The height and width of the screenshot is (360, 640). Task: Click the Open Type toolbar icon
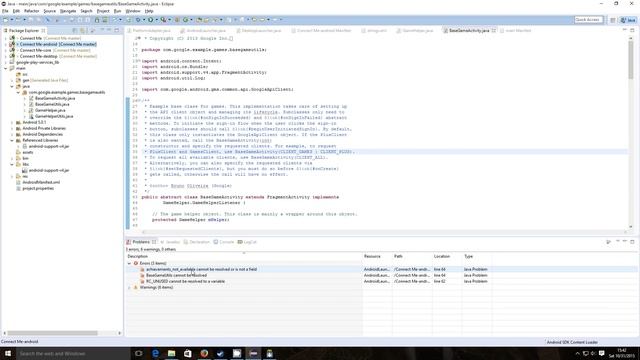click(x=199, y=20)
